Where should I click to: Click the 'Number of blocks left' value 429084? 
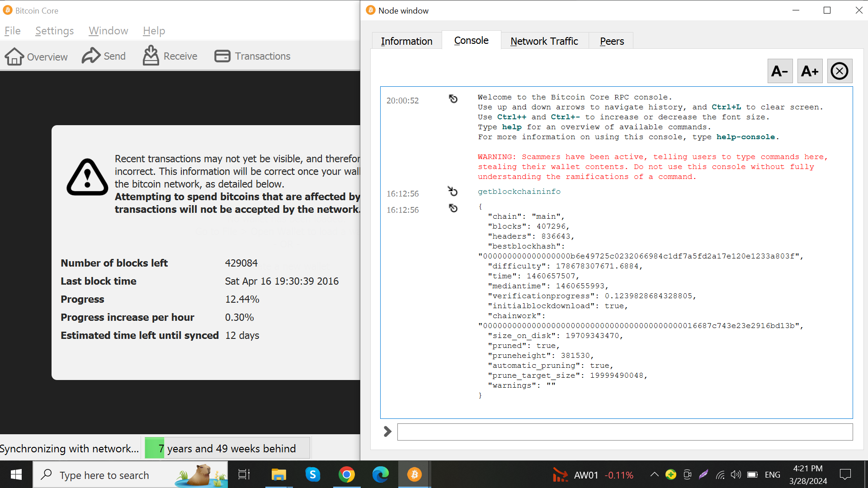click(x=241, y=263)
